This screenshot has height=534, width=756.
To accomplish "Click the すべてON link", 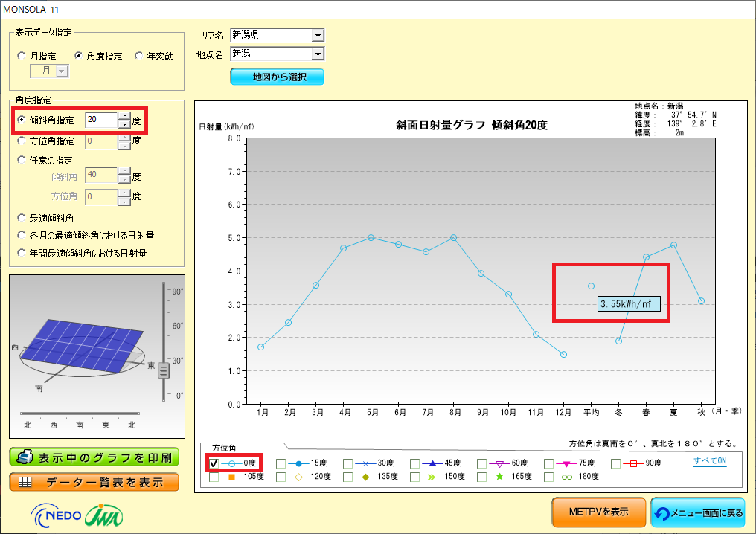I will click(x=710, y=461).
